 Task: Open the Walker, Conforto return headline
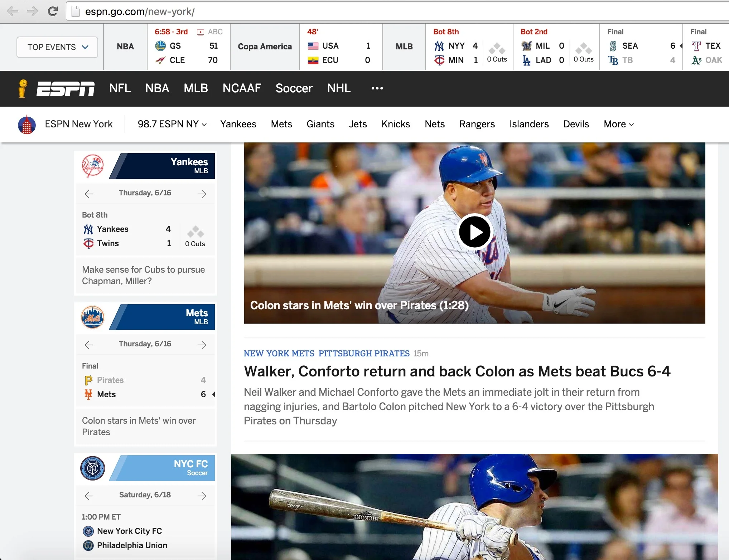click(457, 371)
